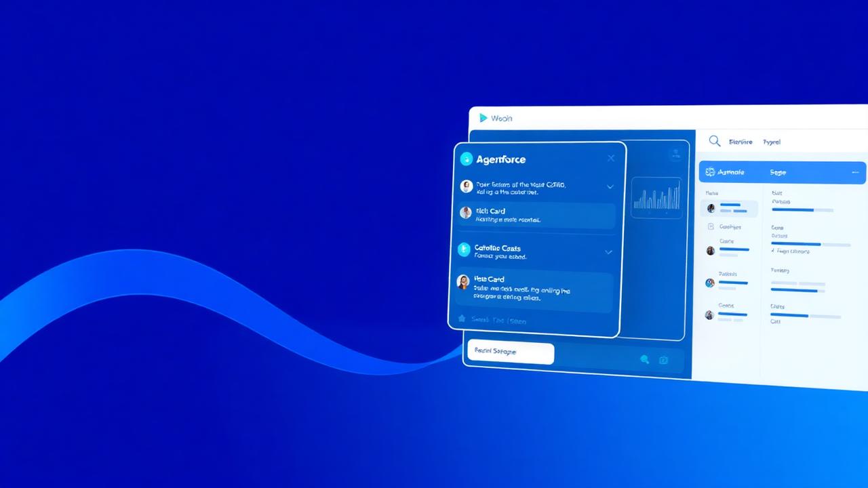Click the icon on the blue header bar

point(711,172)
